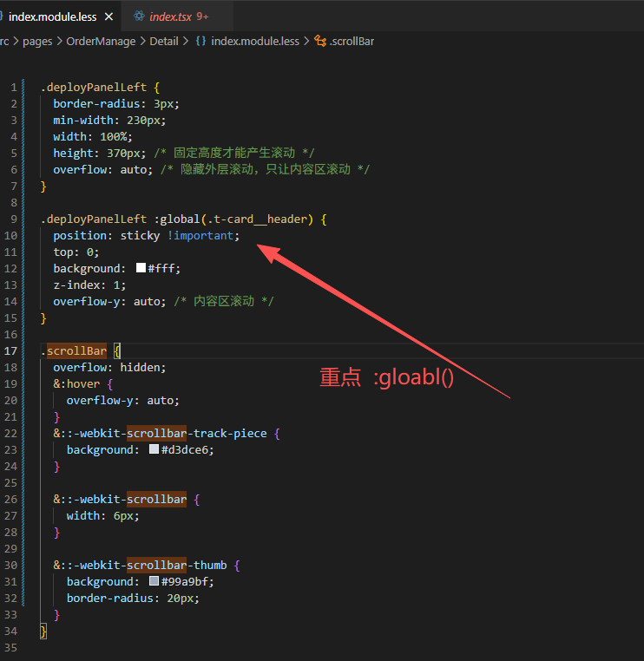Click line number 1 in the gutter

[x=14, y=88]
